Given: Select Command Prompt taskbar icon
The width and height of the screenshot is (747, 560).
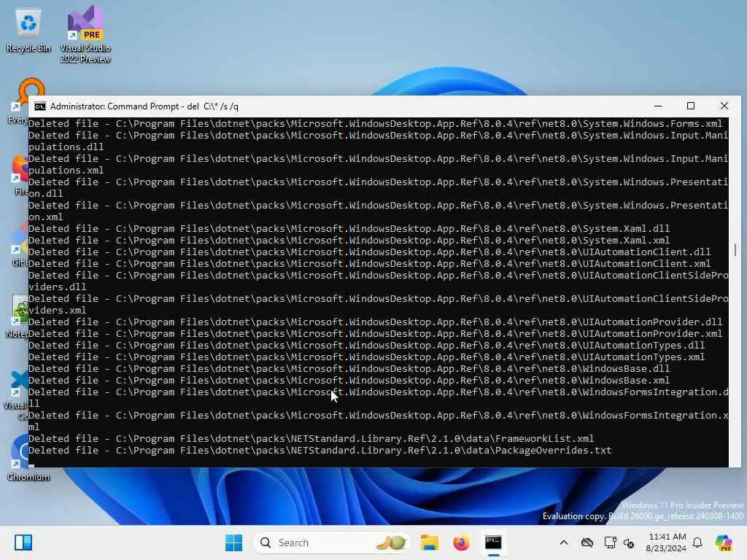Looking at the screenshot, I should [x=493, y=542].
